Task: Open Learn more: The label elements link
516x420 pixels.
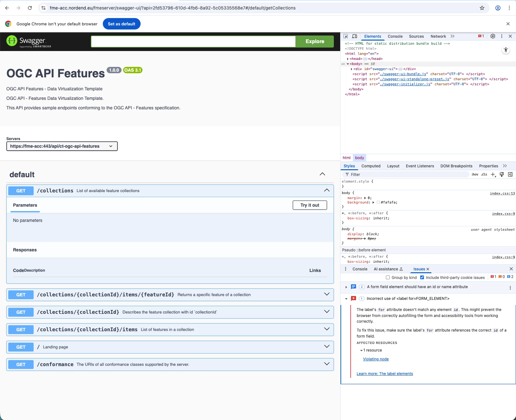Action: click(x=385, y=374)
